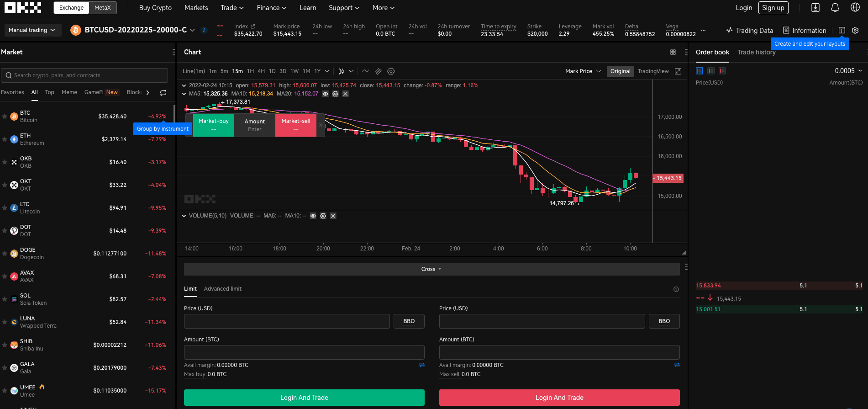Show only buy orders in order book
Image resolution: width=868 pixels, height=409 pixels.
click(x=711, y=71)
